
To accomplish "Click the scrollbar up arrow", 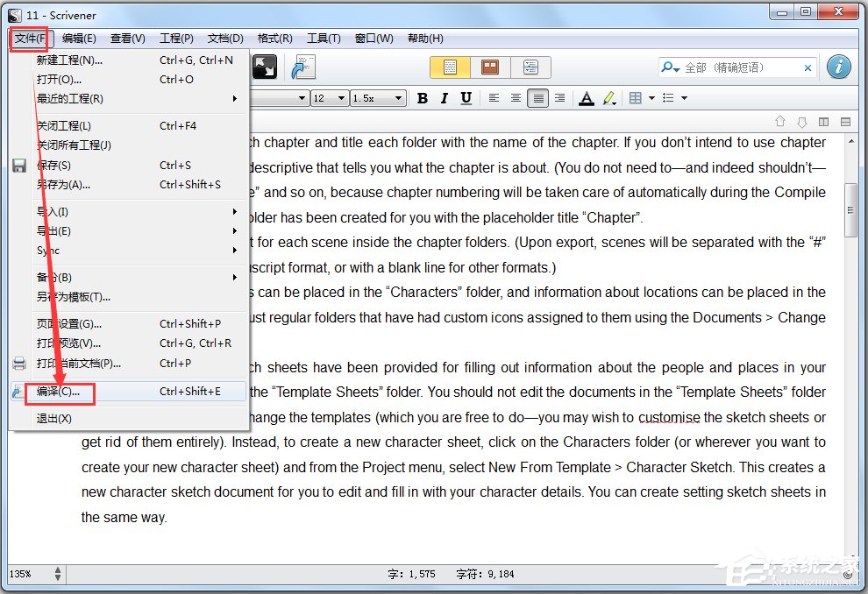I will pyautogui.click(x=850, y=142).
